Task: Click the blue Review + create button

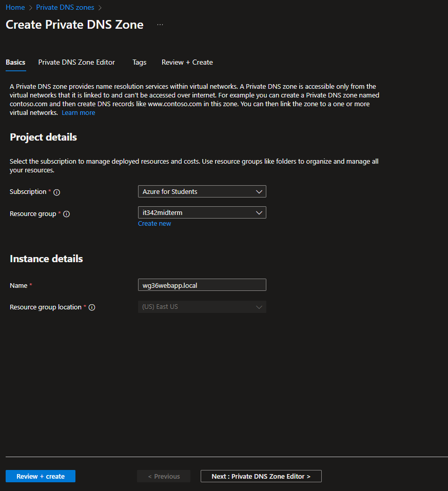Action: (x=41, y=476)
